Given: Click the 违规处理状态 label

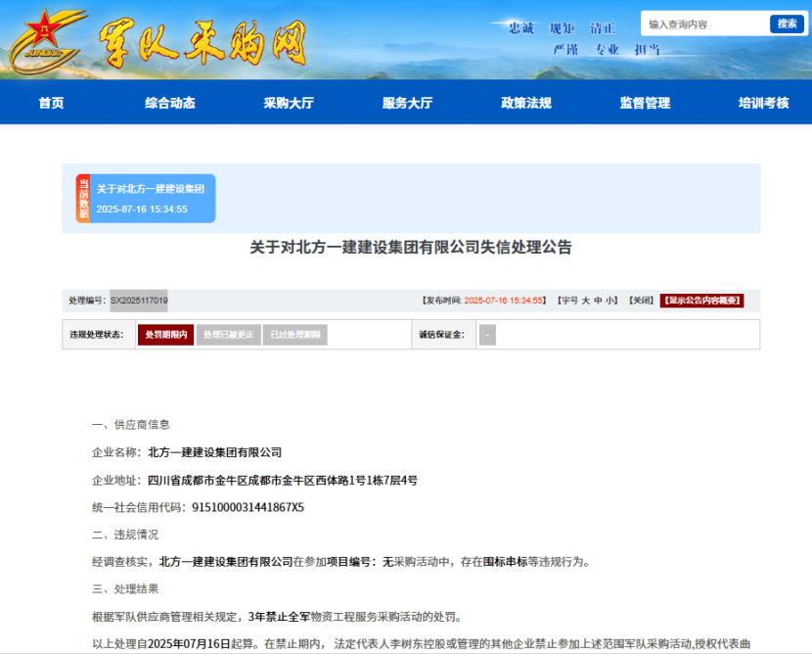Looking at the screenshot, I should [96, 335].
